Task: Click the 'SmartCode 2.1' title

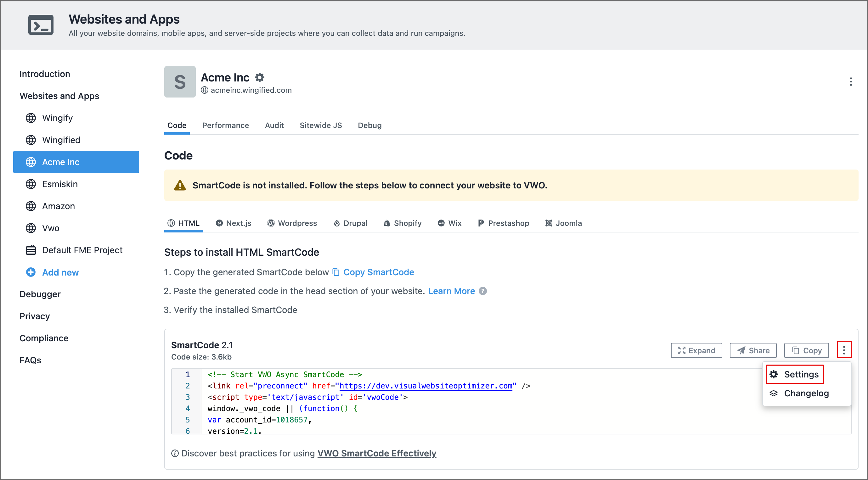Action: [202, 345]
